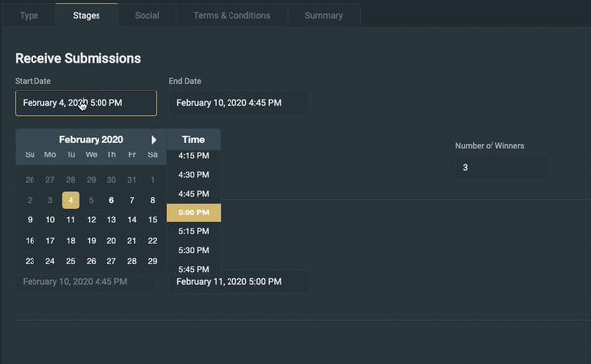
Task: Pick February 20 in the calendar
Action: [x=111, y=240]
